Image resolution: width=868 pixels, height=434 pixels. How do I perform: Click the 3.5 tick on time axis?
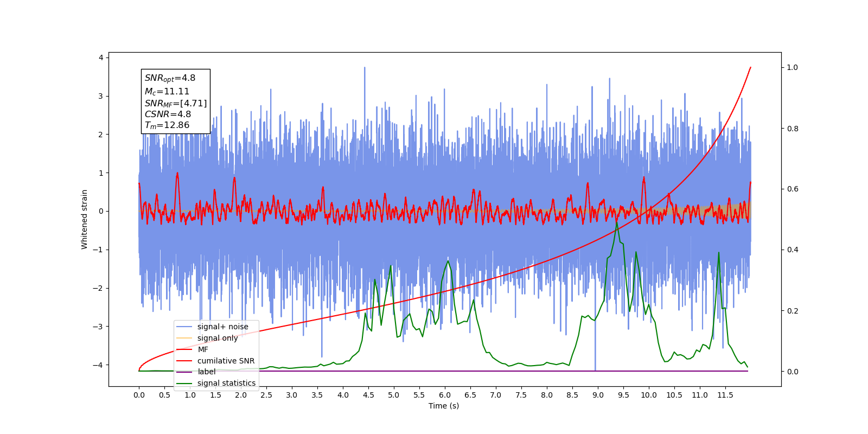317,395
